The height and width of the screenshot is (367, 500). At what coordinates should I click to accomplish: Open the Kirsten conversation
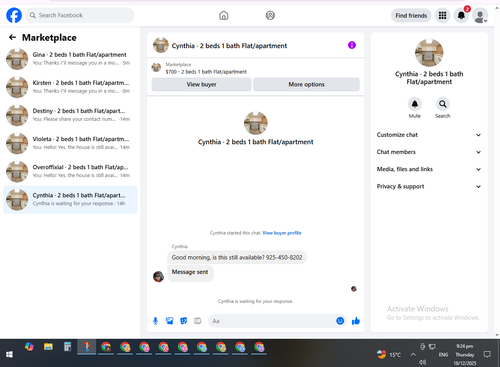70,87
